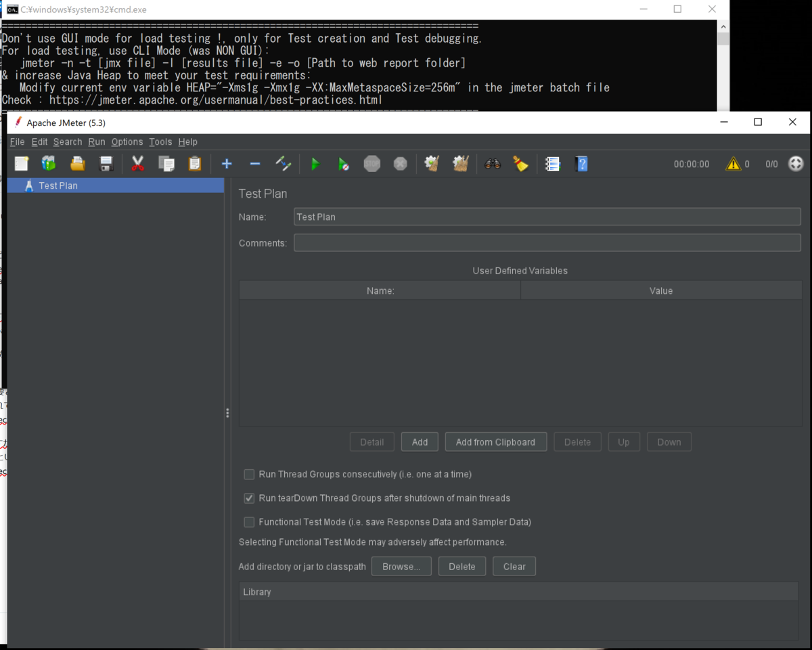The image size is (812, 650).
Task: Open Help with question mark icon
Action: coord(581,164)
